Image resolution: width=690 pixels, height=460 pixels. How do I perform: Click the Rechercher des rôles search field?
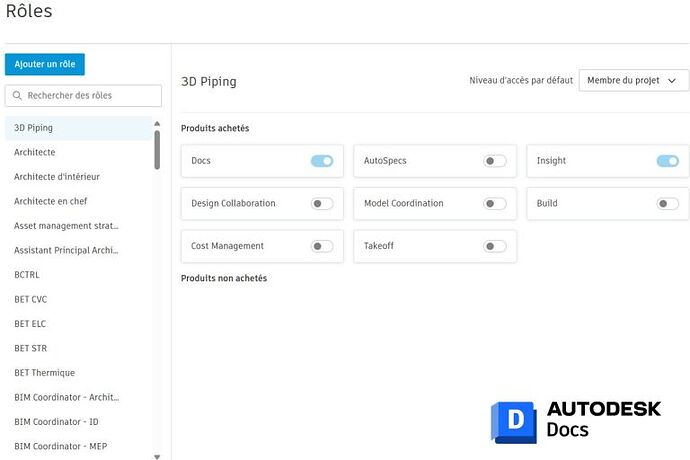click(x=83, y=96)
